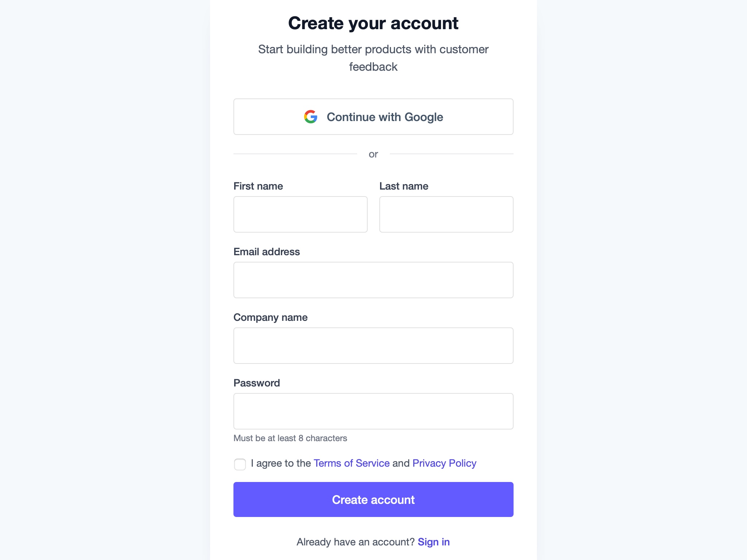Click the Email address label
This screenshot has width=747, height=560.
pos(267,252)
